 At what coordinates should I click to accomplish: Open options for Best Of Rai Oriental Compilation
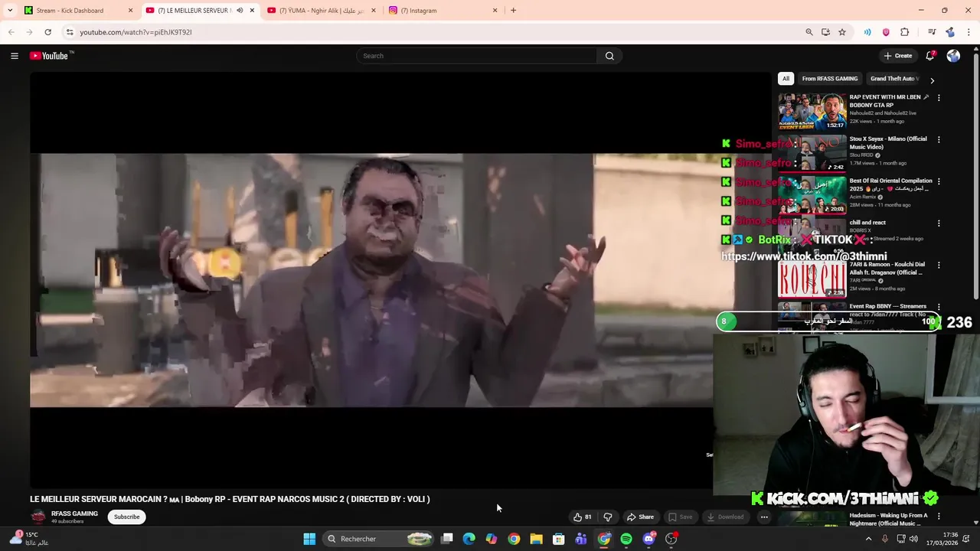point(939,181)
